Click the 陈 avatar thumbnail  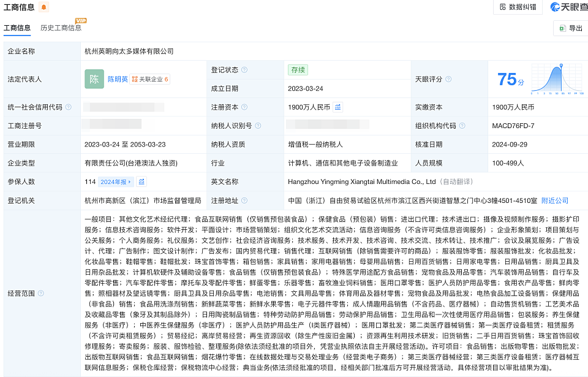click(94, 79)
